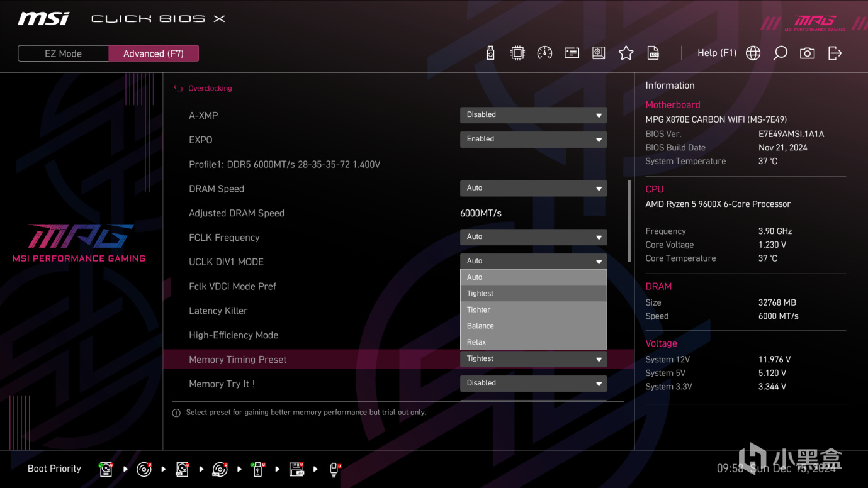
Task: Click the BIOS build date Nov 21, 2024
Action: 783,148
